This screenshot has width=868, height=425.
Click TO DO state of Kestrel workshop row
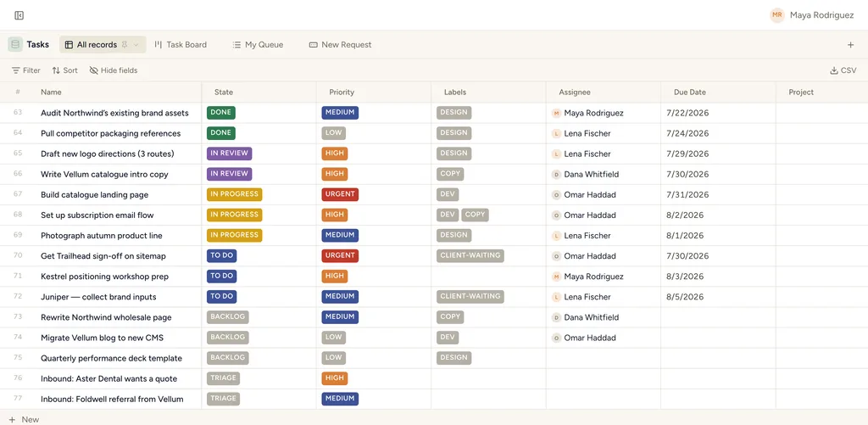(x=221, y=276)
